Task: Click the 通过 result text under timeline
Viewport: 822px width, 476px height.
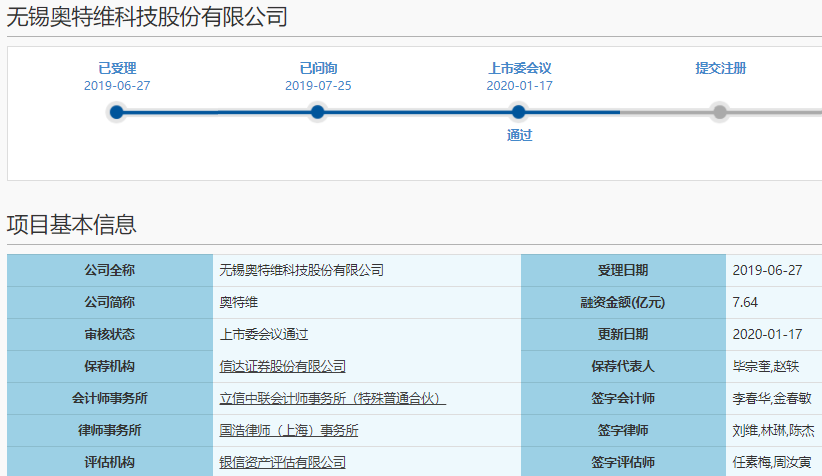Action: click(519, 136)
